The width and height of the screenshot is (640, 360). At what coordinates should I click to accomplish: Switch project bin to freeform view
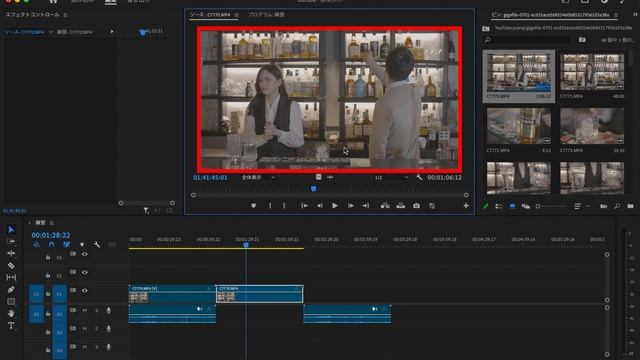point(526,207)
